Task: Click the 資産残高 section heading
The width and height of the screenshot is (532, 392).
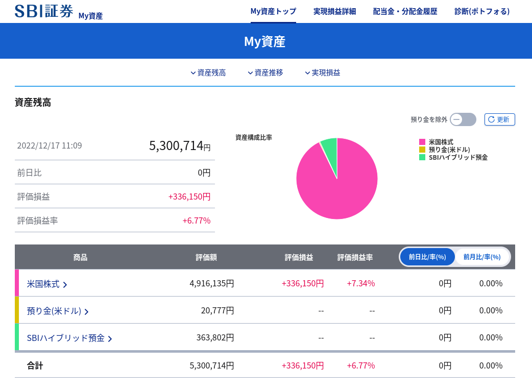Action: tap(33, 103)
